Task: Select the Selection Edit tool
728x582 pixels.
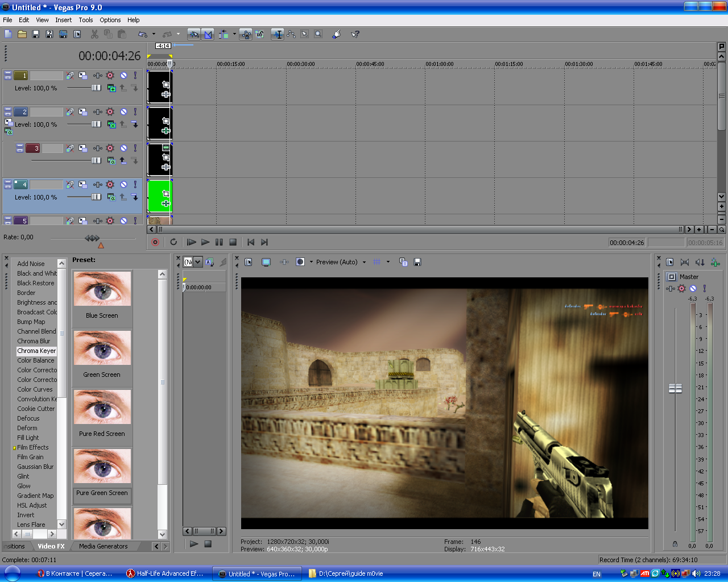Action: (305, 34)
